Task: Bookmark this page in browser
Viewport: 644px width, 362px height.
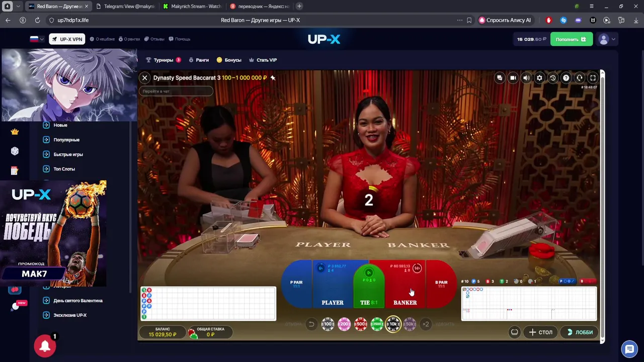Action: (469, 20)
